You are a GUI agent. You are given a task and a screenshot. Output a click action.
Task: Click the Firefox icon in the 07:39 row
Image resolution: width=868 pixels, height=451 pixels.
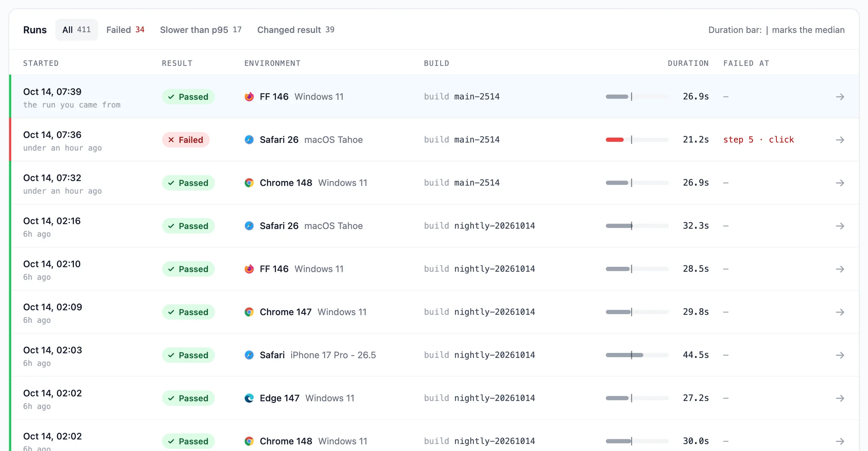[249, 97]
